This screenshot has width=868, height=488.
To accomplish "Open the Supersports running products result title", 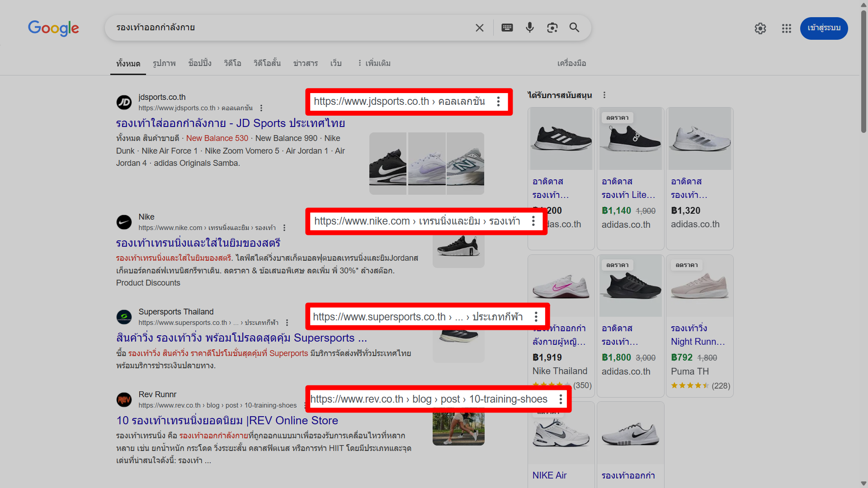I will pyautogui.click(x=241, y=338).
